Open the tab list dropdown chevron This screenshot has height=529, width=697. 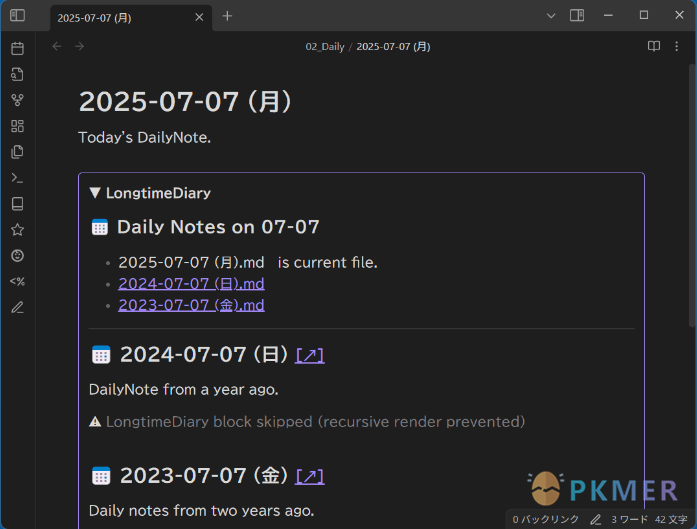tap(551, 16)
